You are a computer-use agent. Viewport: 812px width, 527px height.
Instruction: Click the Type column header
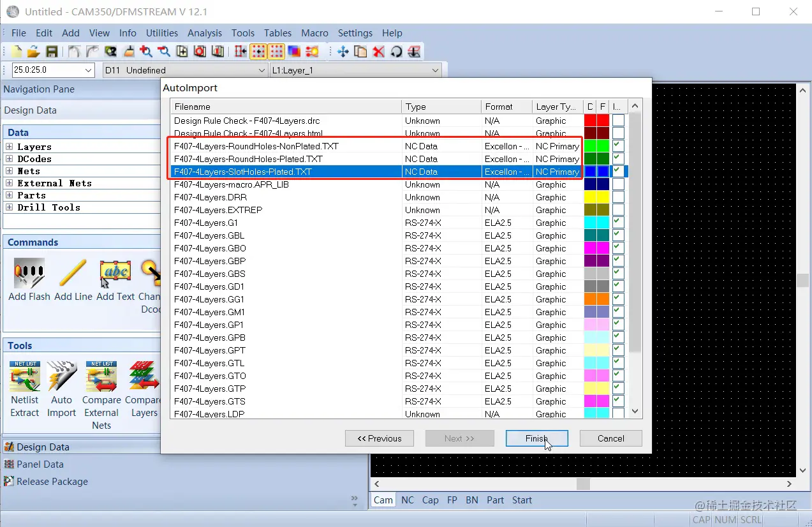tap(441, 107)
